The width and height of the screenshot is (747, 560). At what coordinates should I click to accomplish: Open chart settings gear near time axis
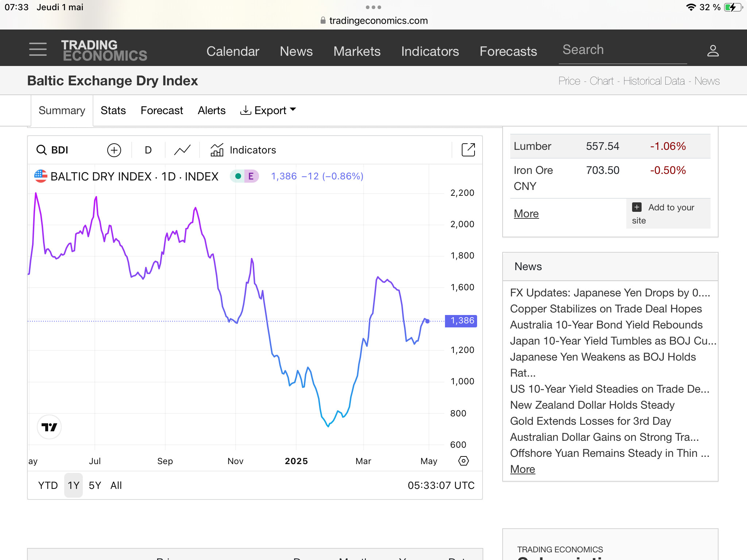tap(463, 461)
